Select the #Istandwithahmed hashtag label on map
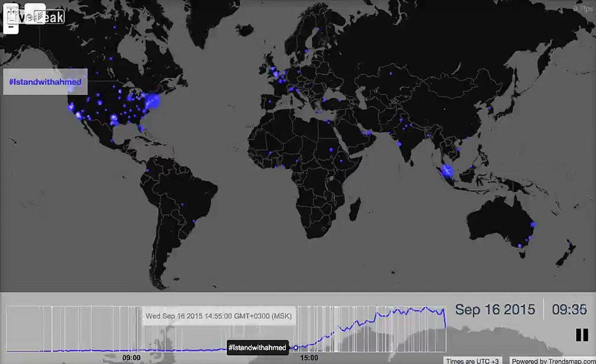 (x=45, y=82)
